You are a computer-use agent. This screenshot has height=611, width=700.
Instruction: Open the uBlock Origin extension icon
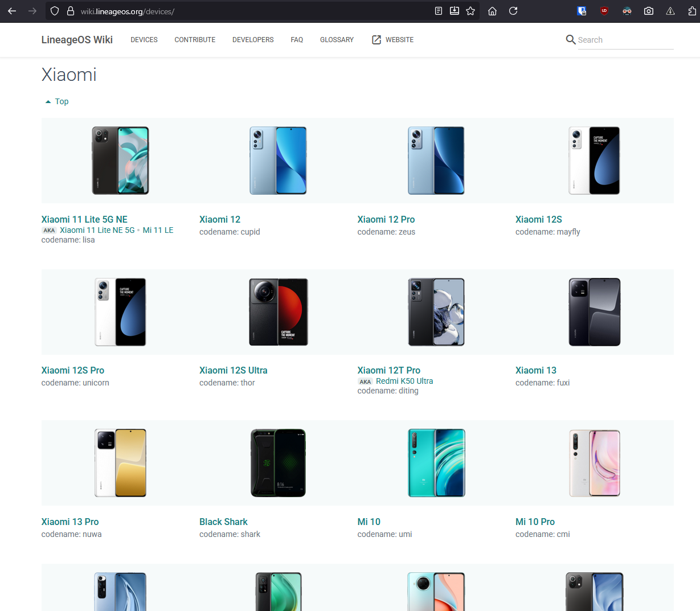(604, 11)
